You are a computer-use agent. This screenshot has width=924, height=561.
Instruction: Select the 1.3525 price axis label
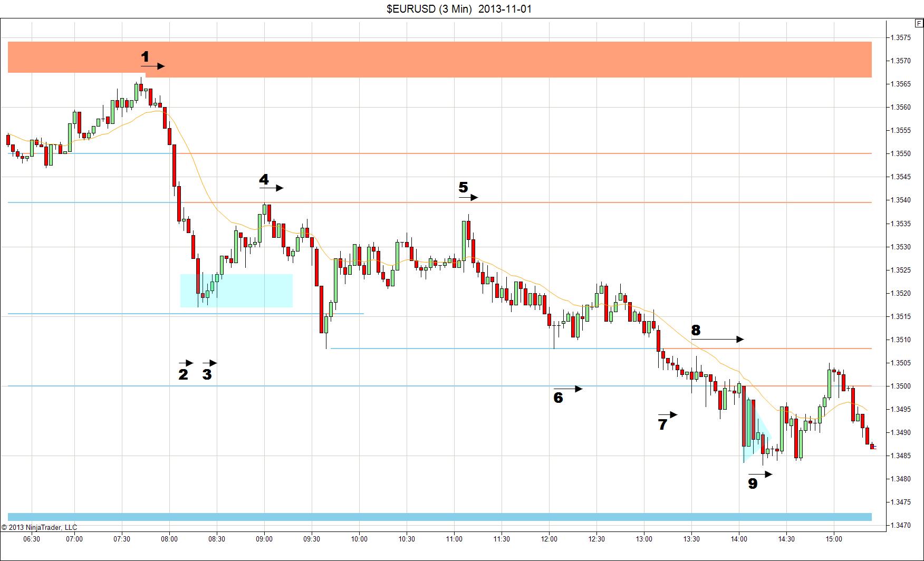901,270
